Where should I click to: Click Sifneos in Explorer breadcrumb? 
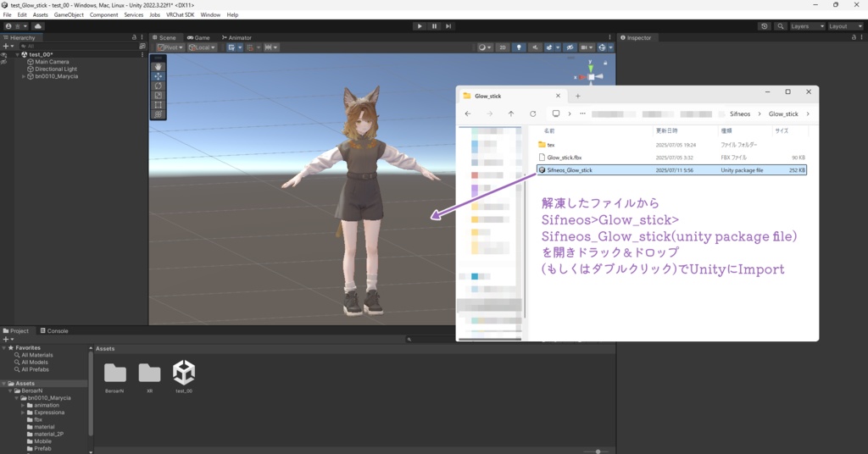[x=739, y=113]
